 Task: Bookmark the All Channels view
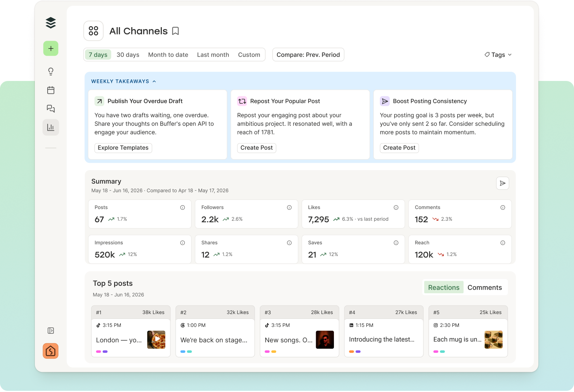coord(175,31)
